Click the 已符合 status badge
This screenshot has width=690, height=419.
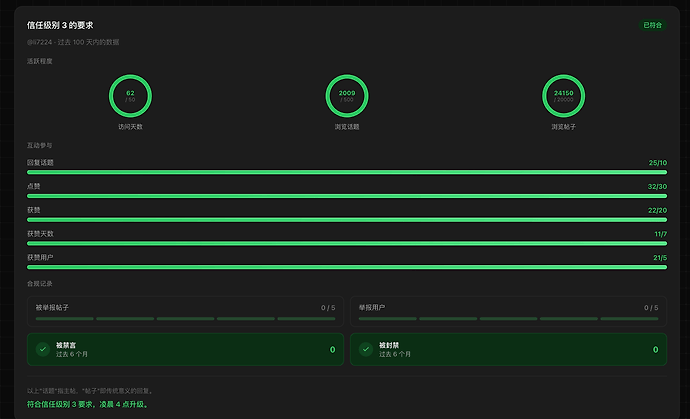point(653,25)
